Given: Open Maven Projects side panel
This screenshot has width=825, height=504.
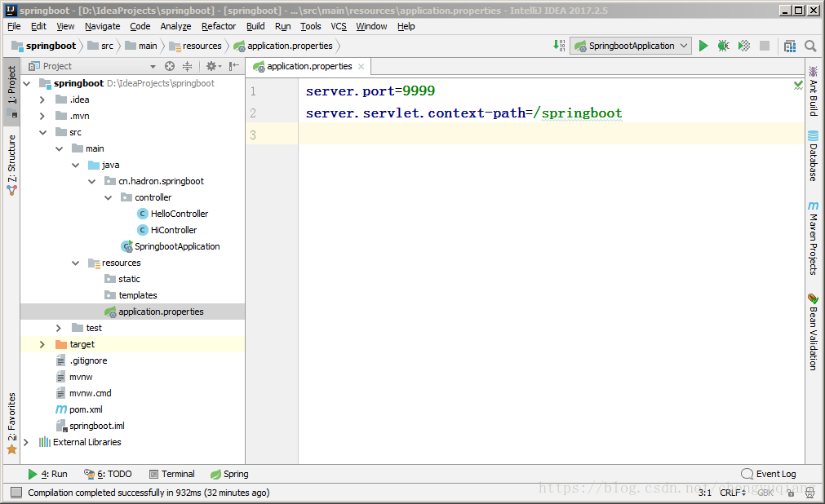Looking at the screenshot, I should pos(813,238).
